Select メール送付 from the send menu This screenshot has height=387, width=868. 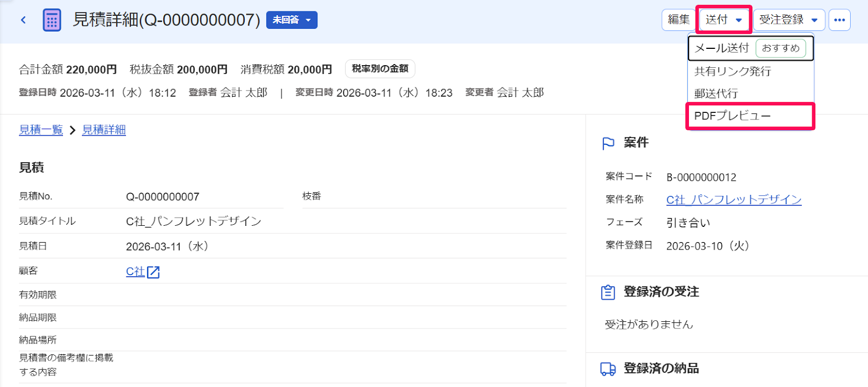coord(751,48)
